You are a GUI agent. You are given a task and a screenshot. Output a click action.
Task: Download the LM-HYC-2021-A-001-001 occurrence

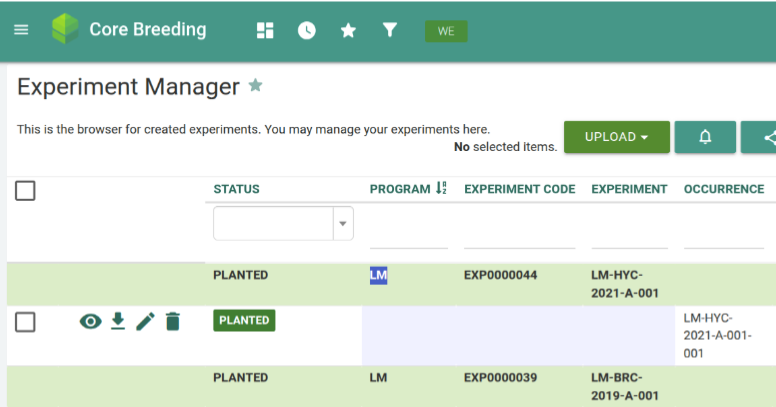point(118,321)
